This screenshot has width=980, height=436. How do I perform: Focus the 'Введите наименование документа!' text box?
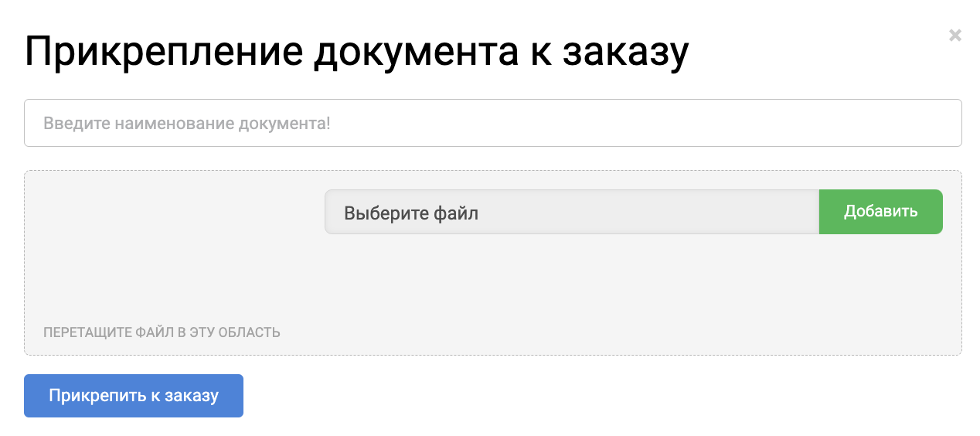click(x=492, y=123)
